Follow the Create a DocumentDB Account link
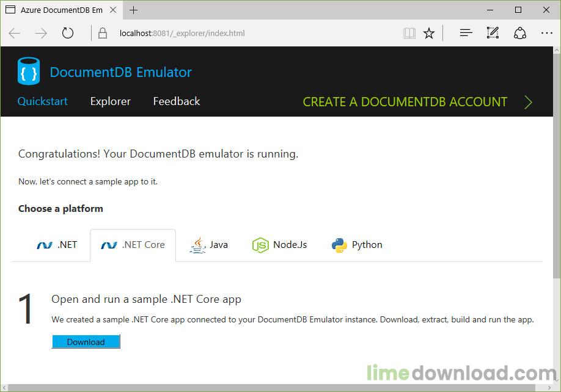Screen dimensions: 561x392 coord(405,102)
